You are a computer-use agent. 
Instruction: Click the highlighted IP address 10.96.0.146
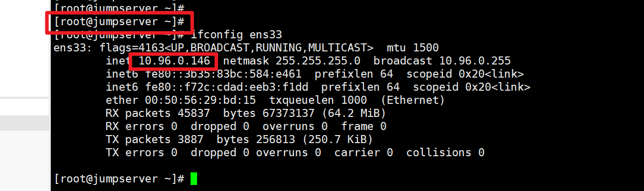[x=174, y=61]
